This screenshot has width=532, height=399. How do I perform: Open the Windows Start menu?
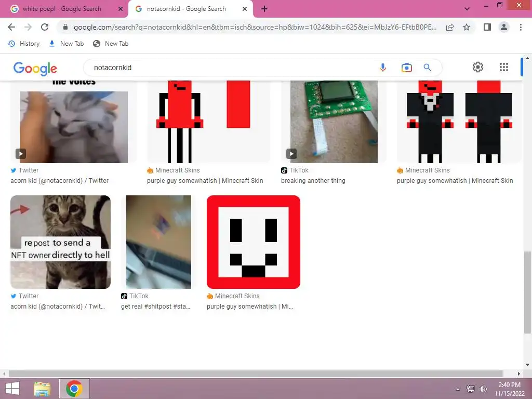[x=12, y=389]
